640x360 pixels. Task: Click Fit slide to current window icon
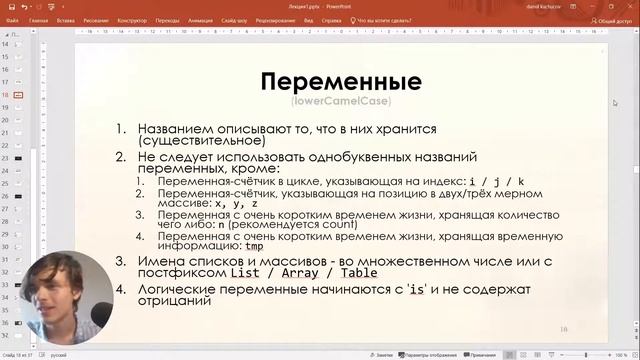click(635, 355)
